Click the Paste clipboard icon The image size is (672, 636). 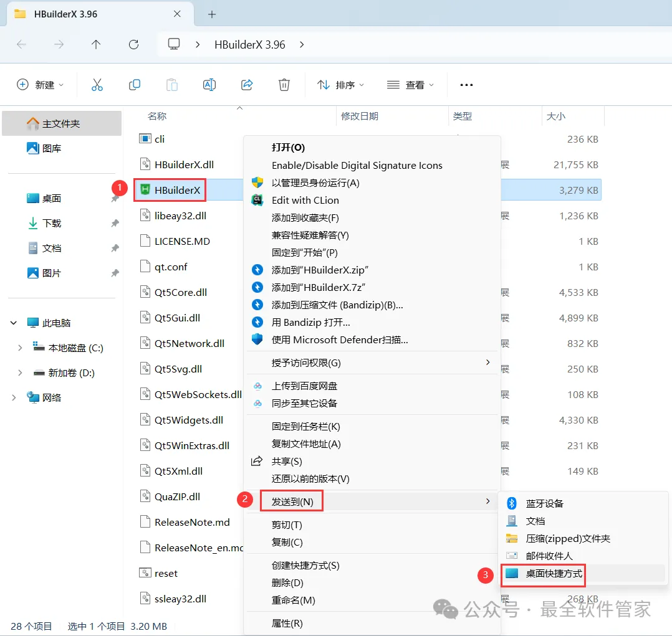click(172, 85)
